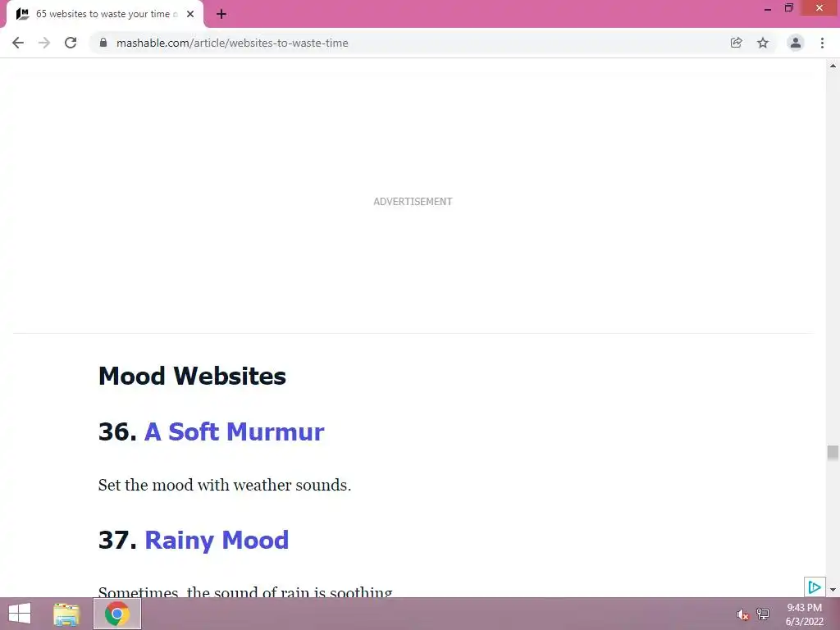Viewport: 840px width, 630px height.
Task: Focus the address bar URL
Action: (232, 43)
